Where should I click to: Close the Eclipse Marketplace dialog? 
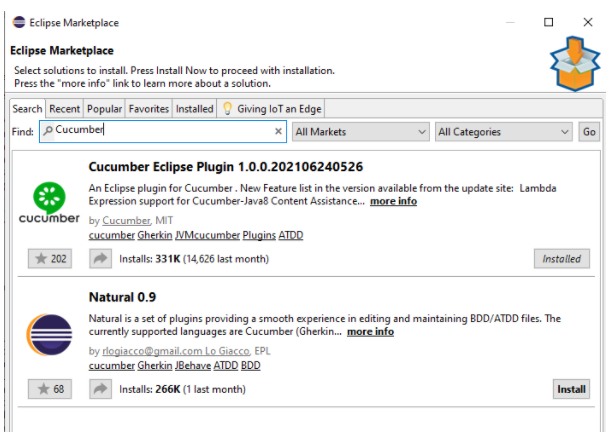pyautogui.click(x=588, y=22)
